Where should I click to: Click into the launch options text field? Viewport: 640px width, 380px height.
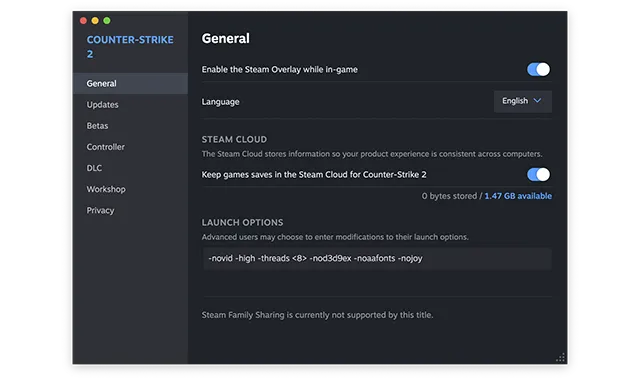point(377,258)
